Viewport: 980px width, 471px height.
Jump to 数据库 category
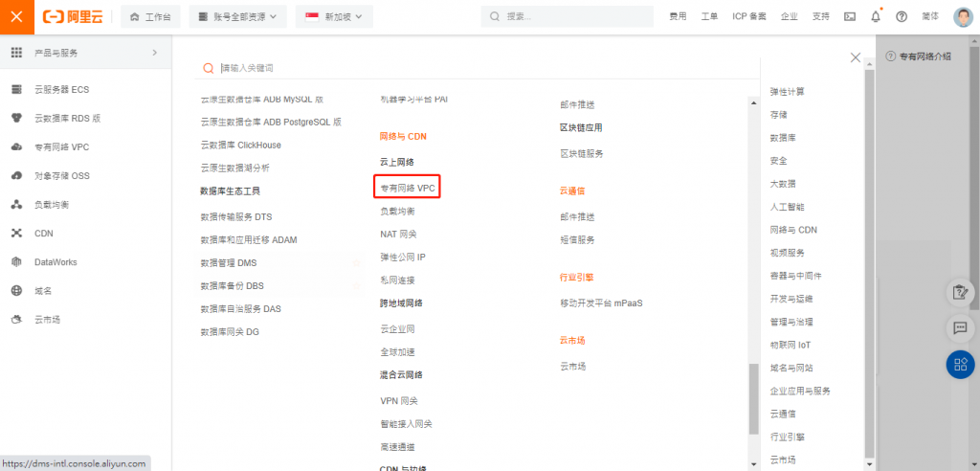(x=783, y=138)
